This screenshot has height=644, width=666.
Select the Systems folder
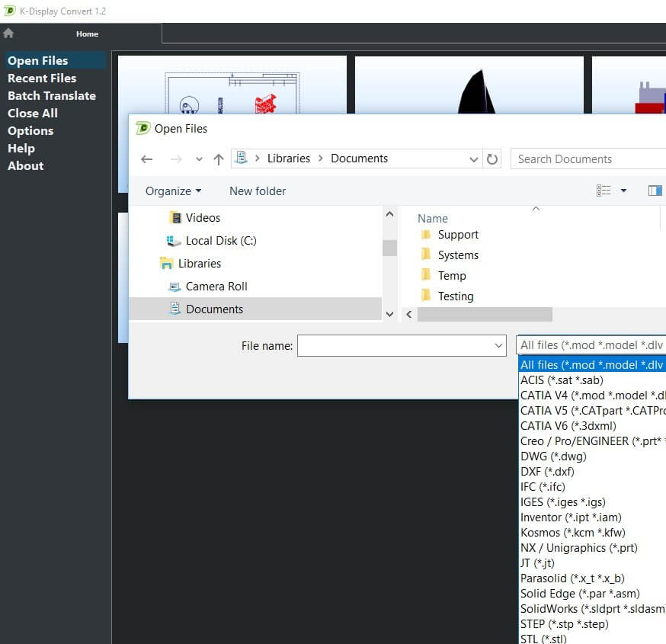pos(458,255)
